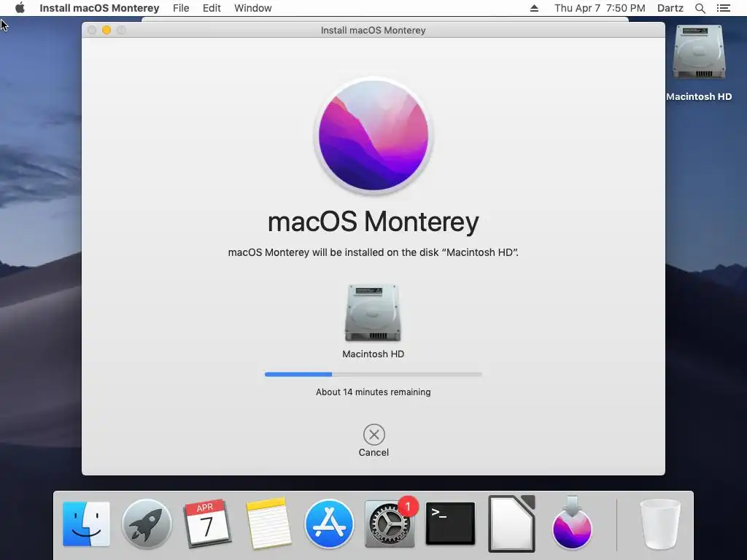Image resolution: width=747 pixels, height=560 pixels.
Task: Open the Install macOS Monterey app menu
Action: tap(99, 8)
